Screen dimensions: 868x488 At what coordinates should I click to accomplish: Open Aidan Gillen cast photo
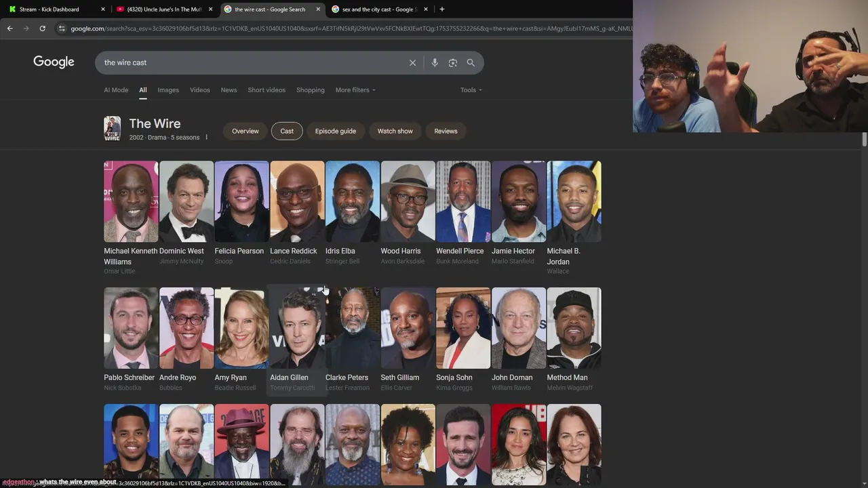(x=297, y=328)
